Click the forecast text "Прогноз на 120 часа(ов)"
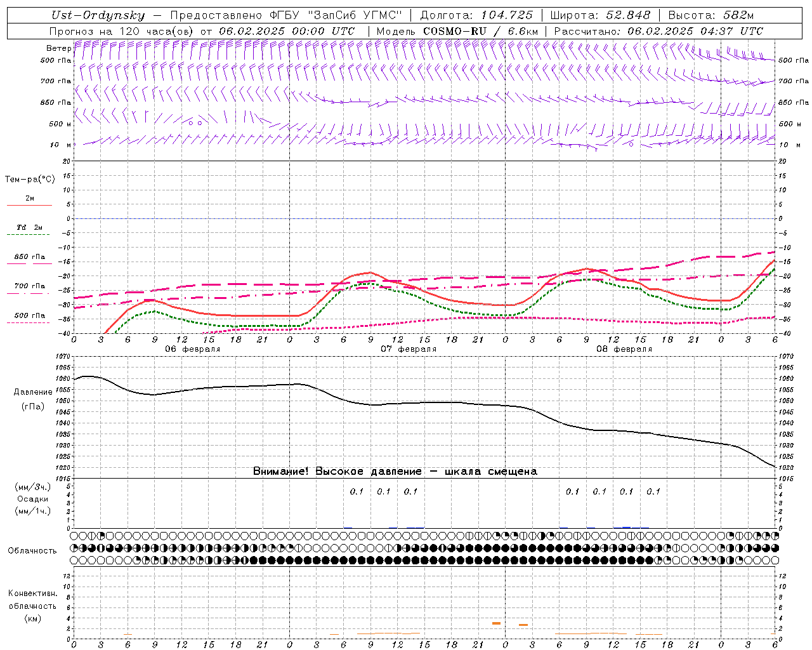The height and width of the screenshot is (650, 812). pyautogui.click(x=122, y=31)
